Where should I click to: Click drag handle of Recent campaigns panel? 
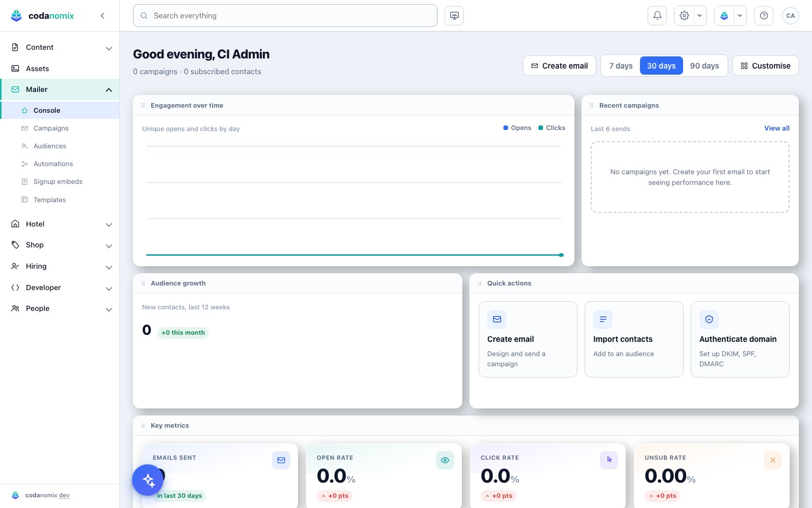point(592,106)
